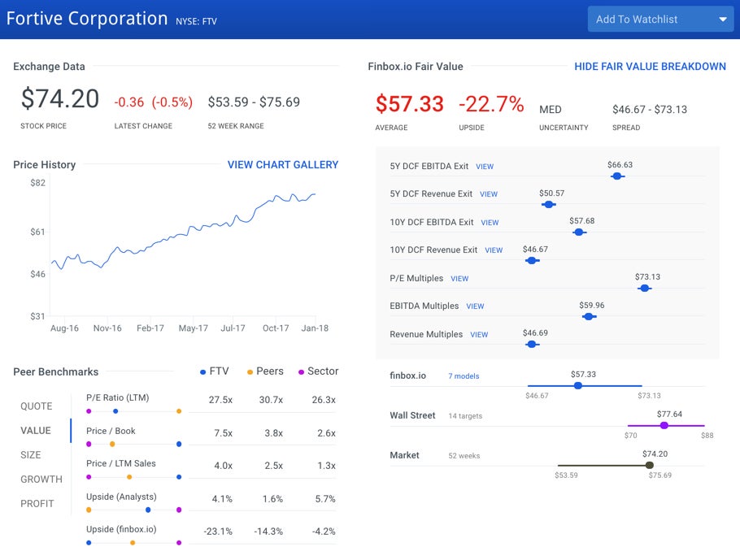Image resolution: width=740 pixels, height=560 pixels.
Task: Click the stock price $74.20
Action: click(60, 98)
